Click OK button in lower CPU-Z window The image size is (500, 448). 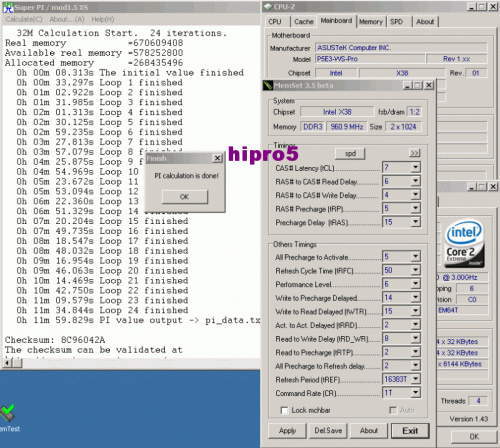[474, 437]
